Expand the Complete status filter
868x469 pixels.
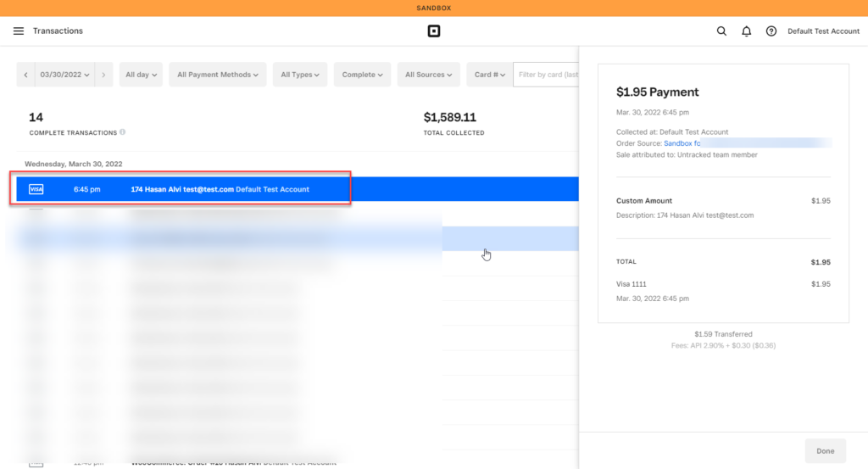point(362,75)
